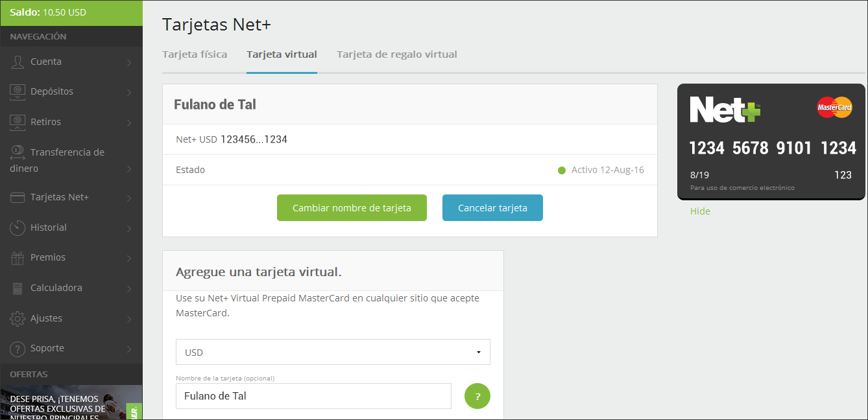Click the Saldo 10,50 USD balance bar
Screen dimensions: 868x420
[71, 12]
